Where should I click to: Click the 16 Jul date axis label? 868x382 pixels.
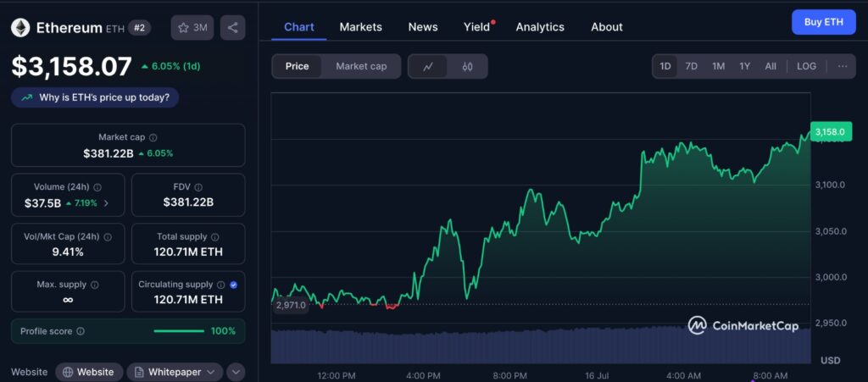(596, 376)
